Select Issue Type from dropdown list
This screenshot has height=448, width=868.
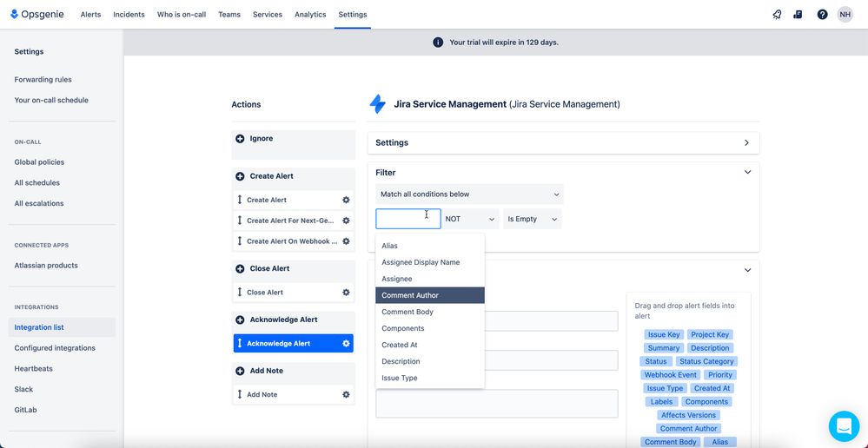click(x=430, y=378)
